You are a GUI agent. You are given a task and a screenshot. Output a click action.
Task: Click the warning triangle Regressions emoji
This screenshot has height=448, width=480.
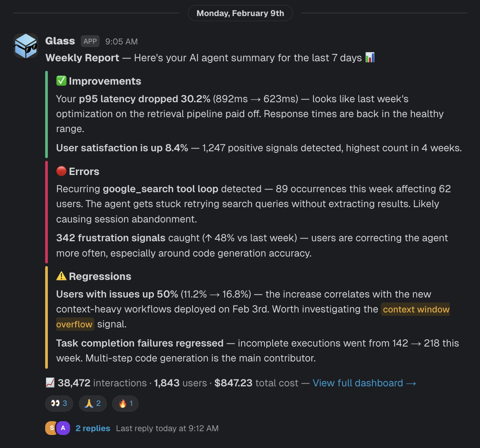62,276
